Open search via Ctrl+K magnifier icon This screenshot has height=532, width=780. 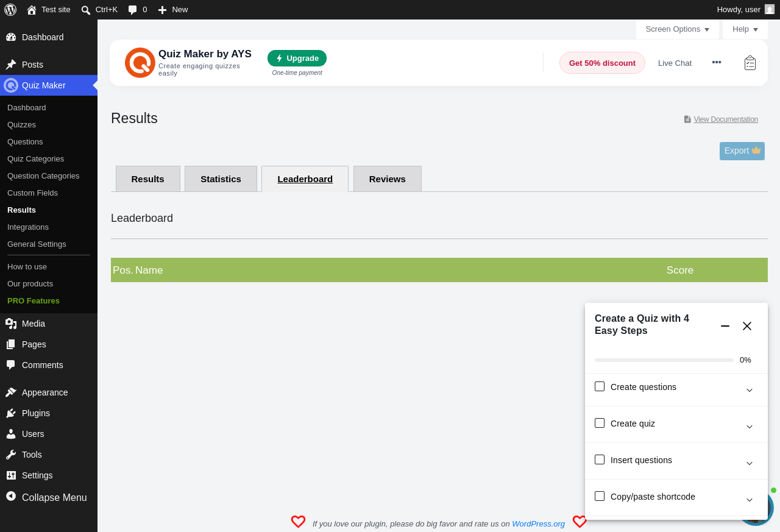[86, 10]
